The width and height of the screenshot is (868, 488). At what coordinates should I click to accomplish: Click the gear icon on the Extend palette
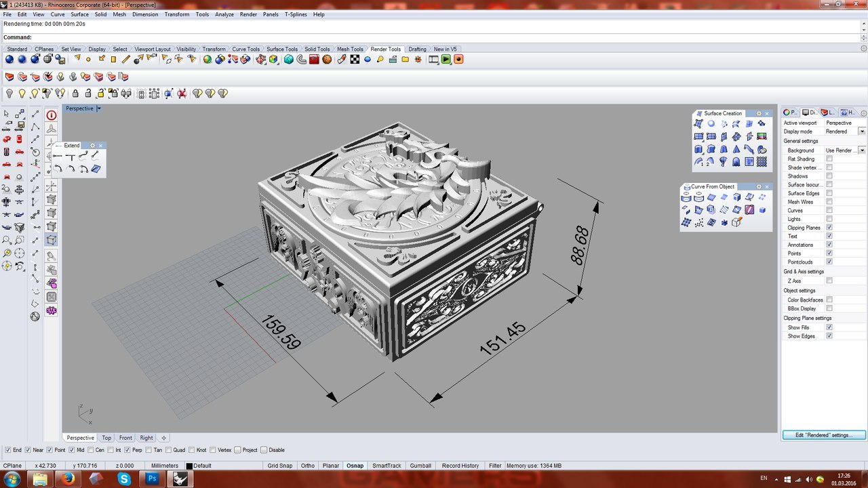tap(93, 146)
